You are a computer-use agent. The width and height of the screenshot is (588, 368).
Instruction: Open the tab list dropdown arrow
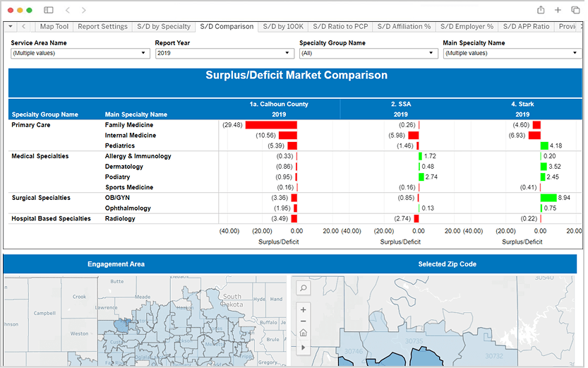11,26
